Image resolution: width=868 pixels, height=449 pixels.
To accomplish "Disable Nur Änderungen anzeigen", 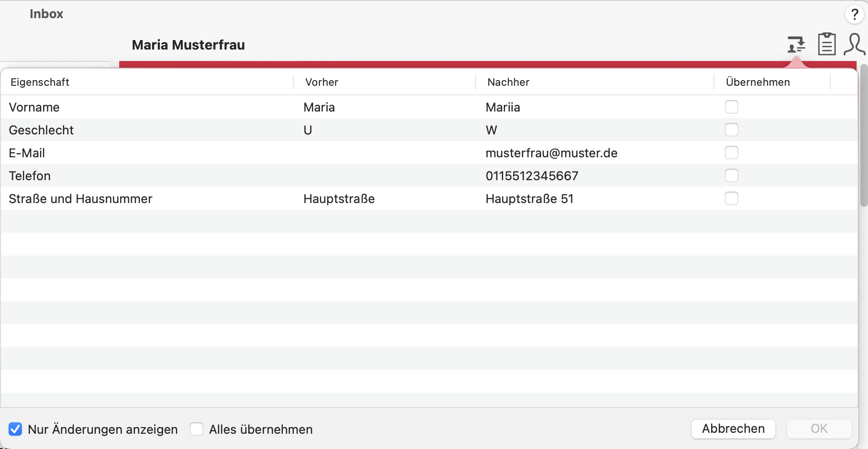I will click(x=15, y=429).
